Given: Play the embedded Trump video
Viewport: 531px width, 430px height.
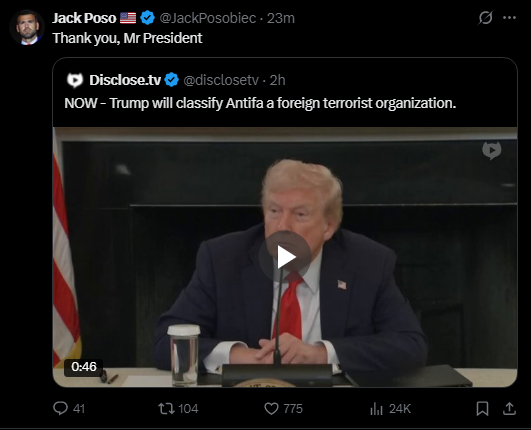Looking at the screenshot, I should click(x=285, y=257).
